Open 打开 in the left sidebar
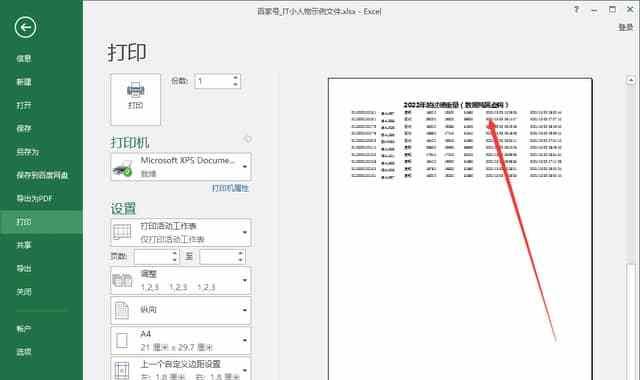 click(24, 105)
